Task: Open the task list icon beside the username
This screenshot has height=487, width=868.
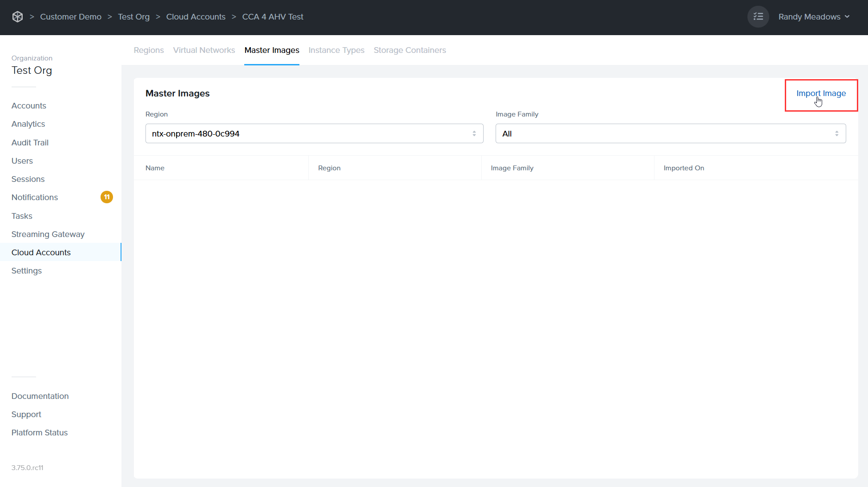Action: click(758, 16)
